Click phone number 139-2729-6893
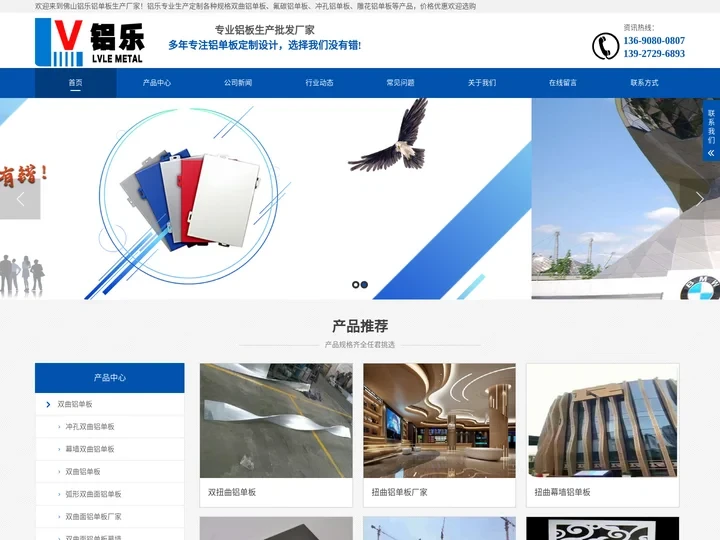 click(654, 53)
